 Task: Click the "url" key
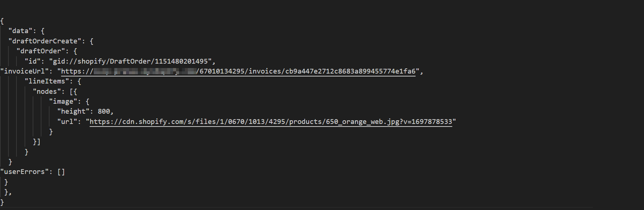[67, 122]
